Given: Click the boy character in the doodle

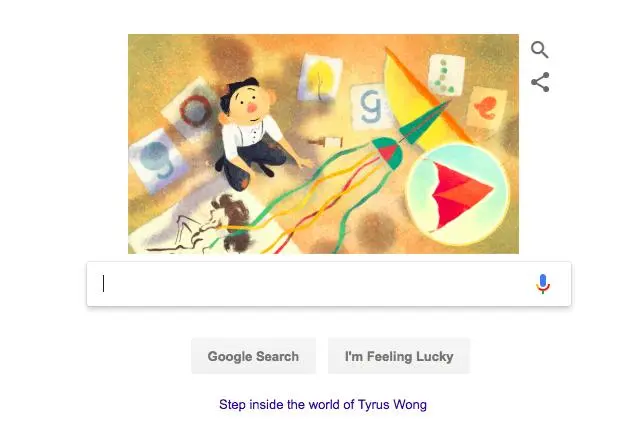Looking at the screenshot, I should (x=251, y=133).
